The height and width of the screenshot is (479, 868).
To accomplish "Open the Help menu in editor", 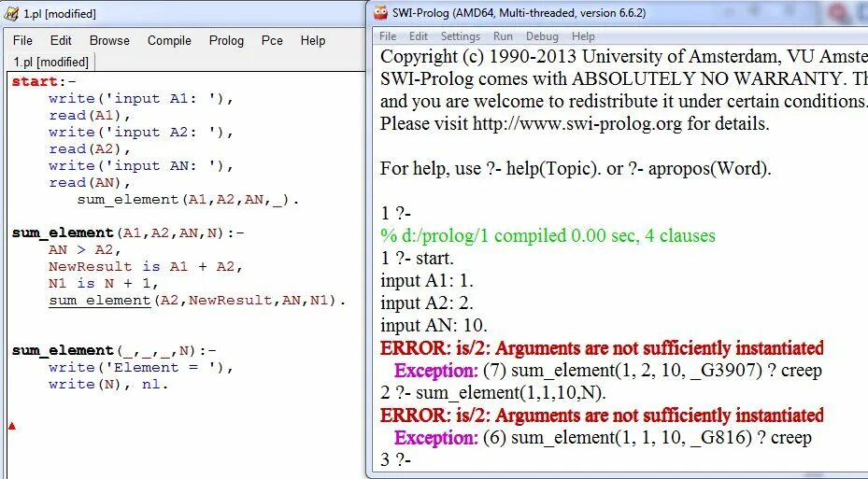I will (x=313, y=40).
